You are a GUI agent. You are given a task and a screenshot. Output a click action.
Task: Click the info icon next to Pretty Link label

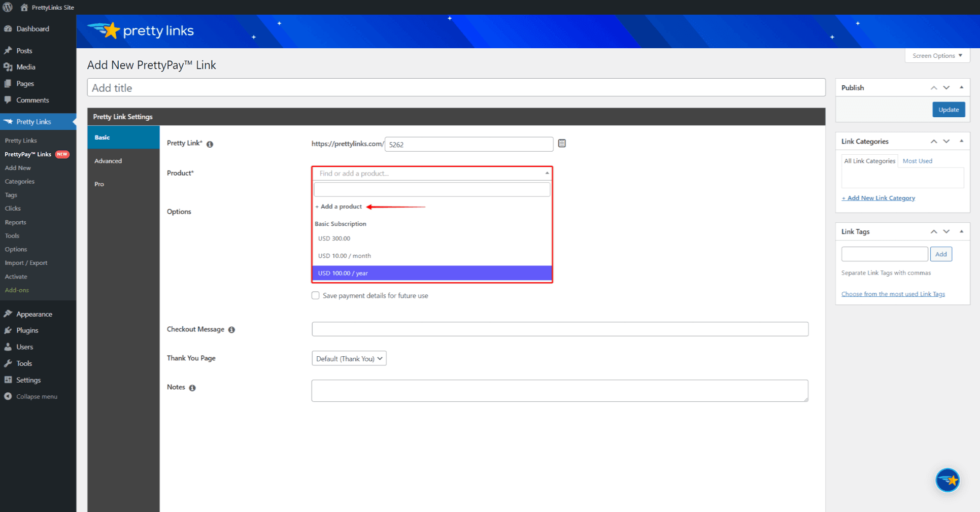[x=210, y=144]
